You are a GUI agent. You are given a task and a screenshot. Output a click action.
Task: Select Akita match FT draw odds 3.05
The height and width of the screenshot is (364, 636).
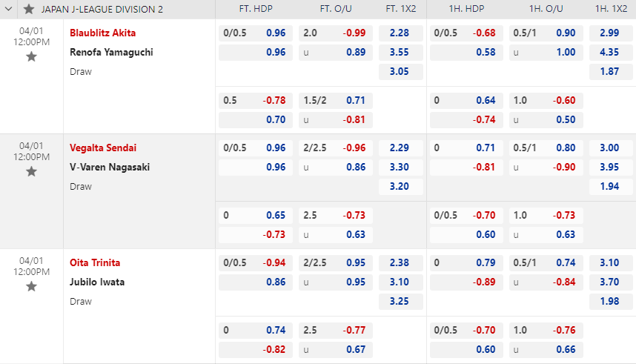401,71
